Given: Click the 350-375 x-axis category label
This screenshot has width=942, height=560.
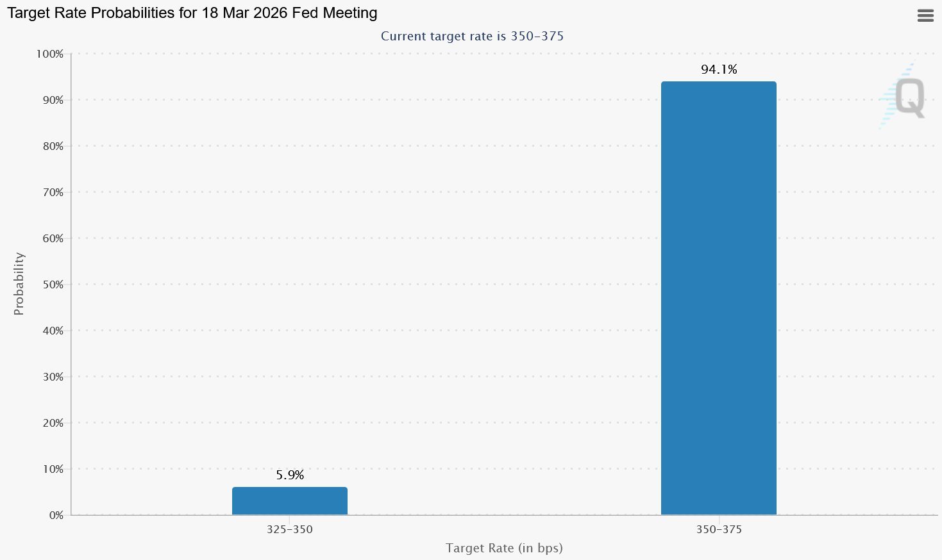Looking at the screenshot, I should [x=719, y=530].
